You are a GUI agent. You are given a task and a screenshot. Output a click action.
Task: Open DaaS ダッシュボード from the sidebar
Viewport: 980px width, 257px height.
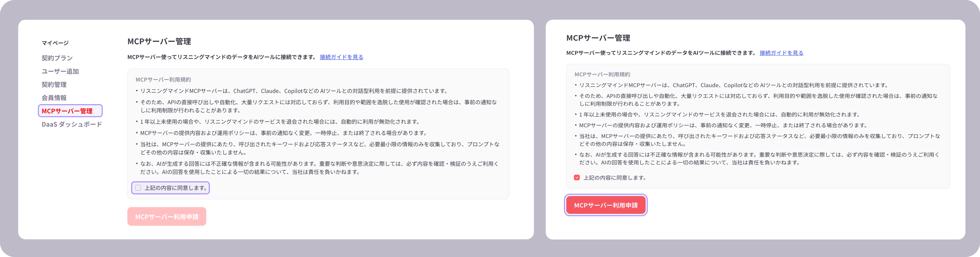click(x=72, y=124)
